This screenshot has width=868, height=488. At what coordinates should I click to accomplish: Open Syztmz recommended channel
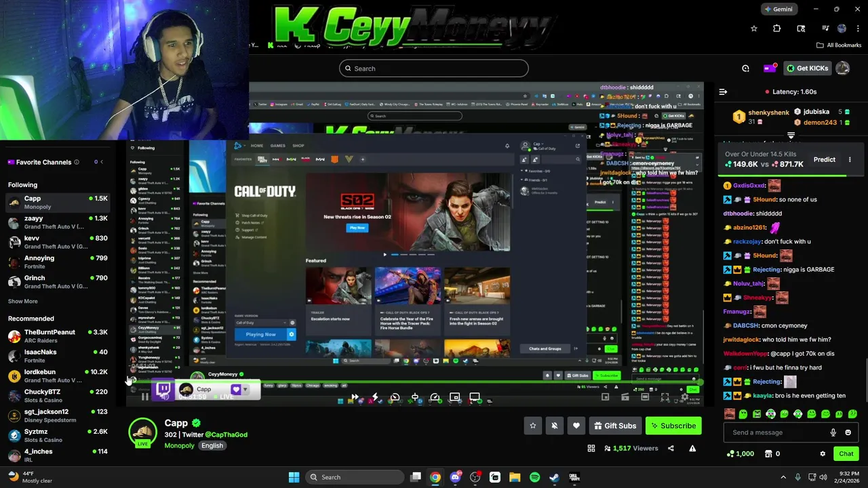pyautogui.click(x=58, y=435)
